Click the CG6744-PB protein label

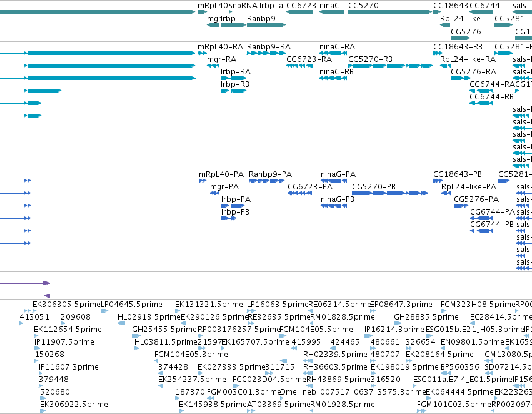click(491, 225)
